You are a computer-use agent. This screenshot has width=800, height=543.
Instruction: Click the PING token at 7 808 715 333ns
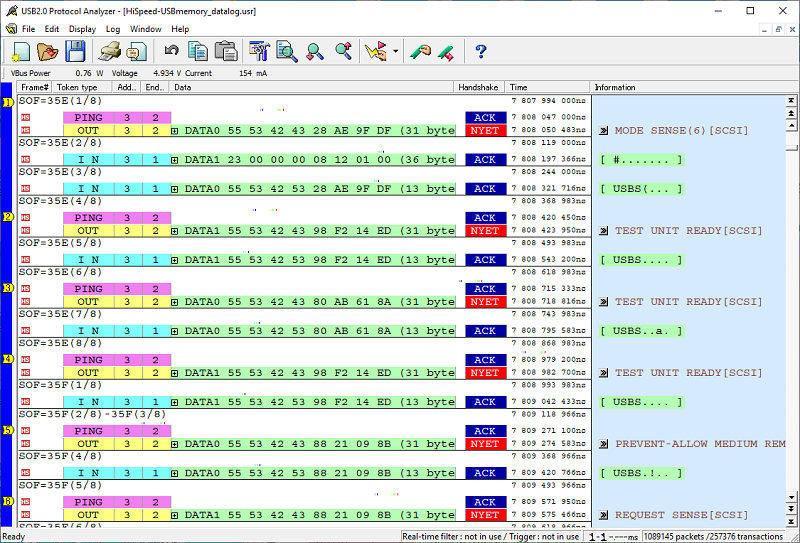point(89,289)
